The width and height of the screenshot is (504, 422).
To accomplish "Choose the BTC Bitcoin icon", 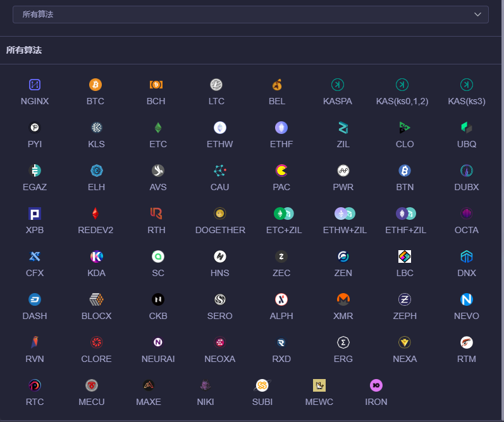I will 95,85.
